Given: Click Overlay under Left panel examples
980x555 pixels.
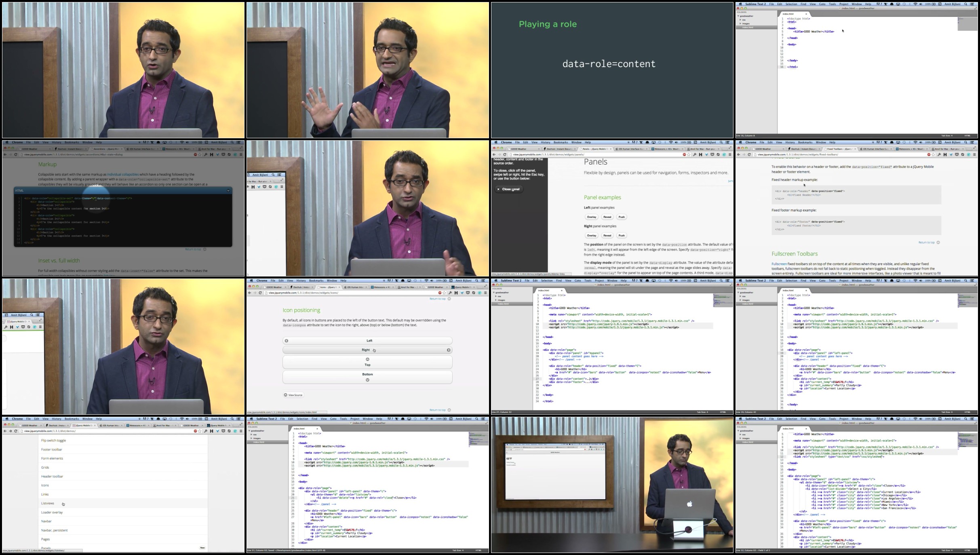Looking at the screenshot, I should 592,217.
